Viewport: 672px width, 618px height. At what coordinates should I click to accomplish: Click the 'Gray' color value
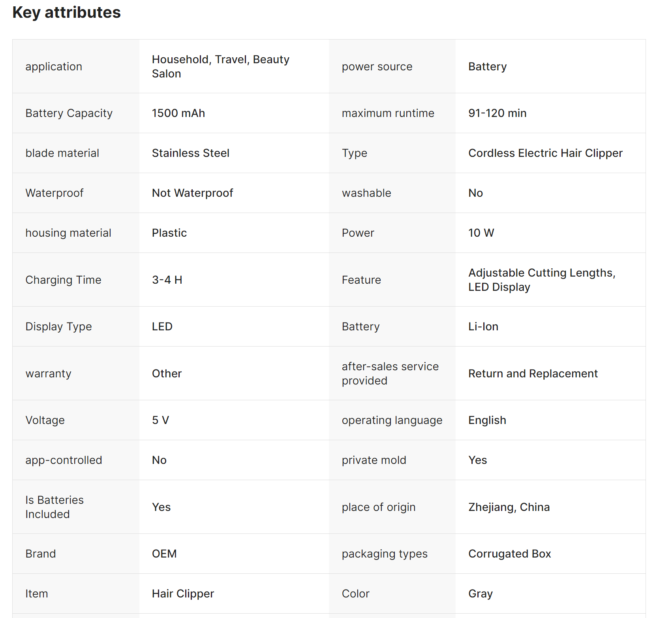pyautogui.click(x=480, y=594)
